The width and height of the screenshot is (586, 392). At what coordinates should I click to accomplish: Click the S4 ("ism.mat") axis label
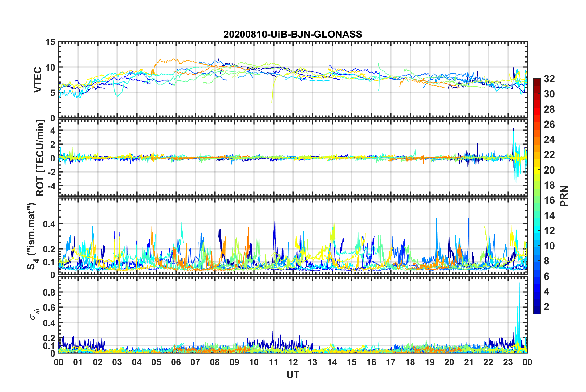coord(32,236)
